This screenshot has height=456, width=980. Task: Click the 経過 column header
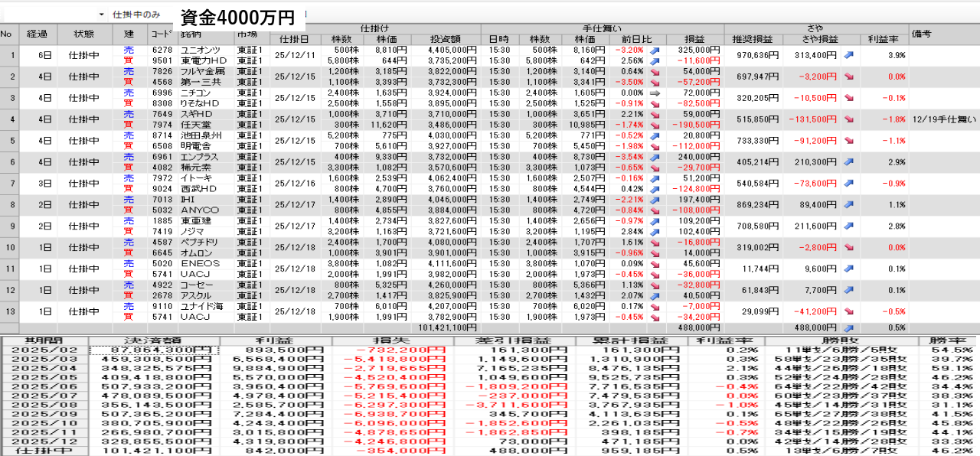click(x=37, y=34)
